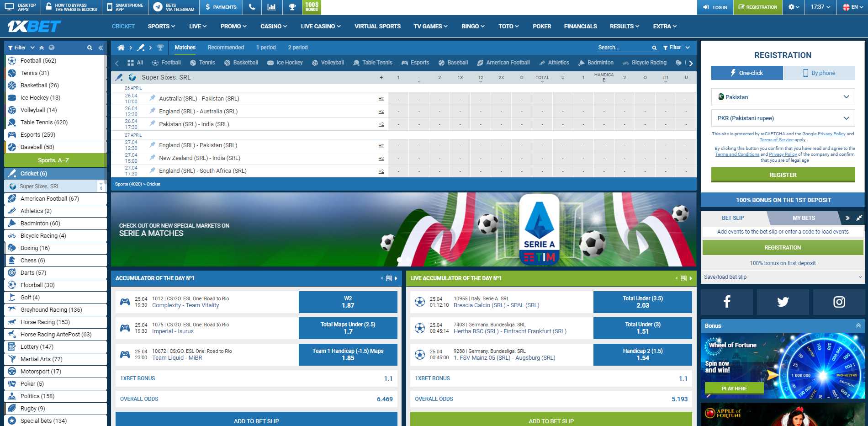Go to next Live Accumulator using the right arrow
Image resolution: width=868 pixels, height=426 pixels.
coord(691,278)
